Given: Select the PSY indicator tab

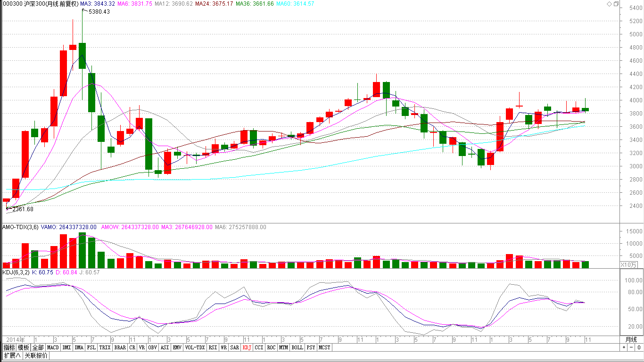Looking at the screenshot, I should pos(311,347).
